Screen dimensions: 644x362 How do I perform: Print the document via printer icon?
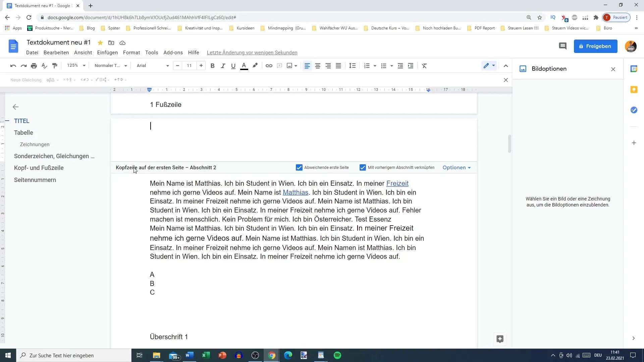coord(34,66)
